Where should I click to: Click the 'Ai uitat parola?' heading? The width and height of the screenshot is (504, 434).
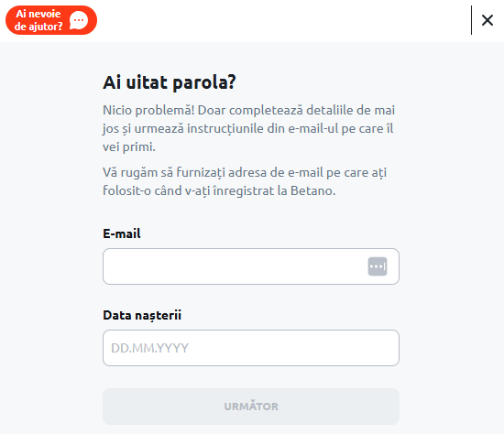pos(170,82)
